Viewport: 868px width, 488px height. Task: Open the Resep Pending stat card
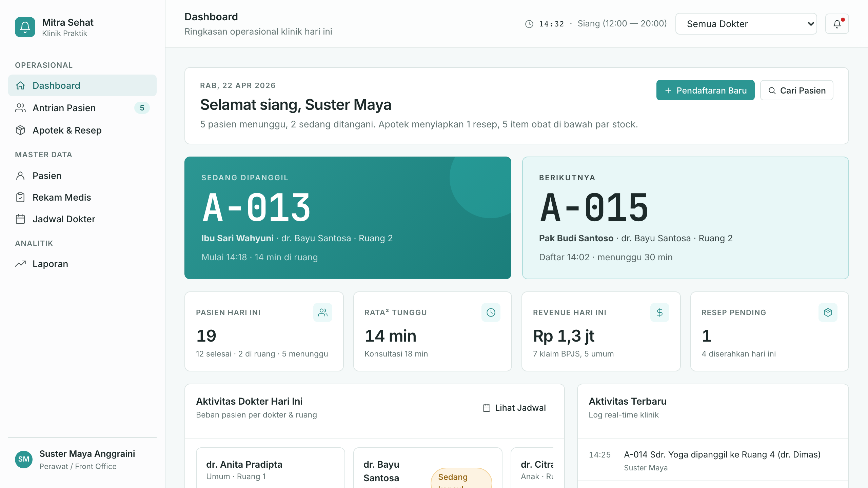point(770,331)
